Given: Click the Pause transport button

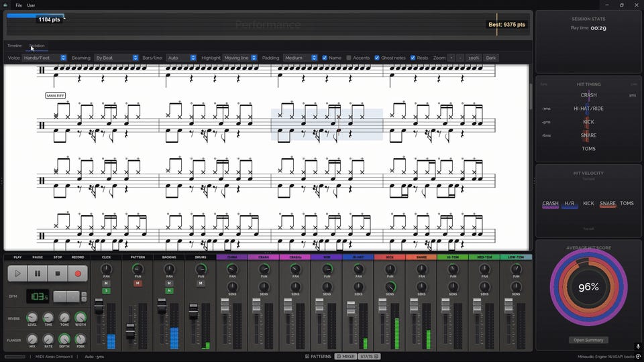Looking at the screenshot, I should click(x=38, y=274).
